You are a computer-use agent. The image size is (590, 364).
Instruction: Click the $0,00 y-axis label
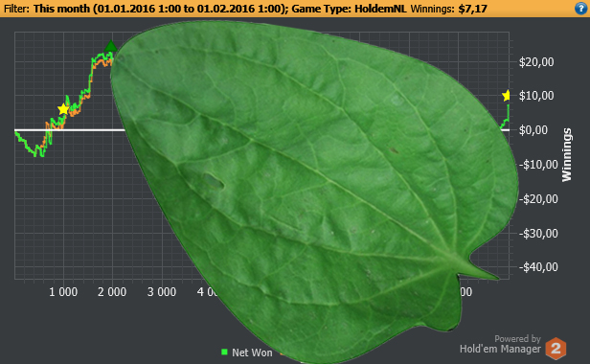point(533,130)
